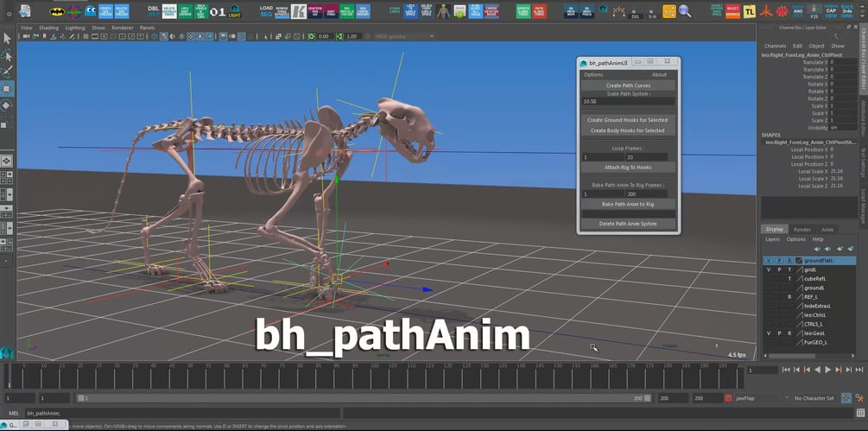Click the Create Path Curves button
Image resolution: width=868 pixels, height=431 pixels.
pyautogui.click(x=628, y=86)
